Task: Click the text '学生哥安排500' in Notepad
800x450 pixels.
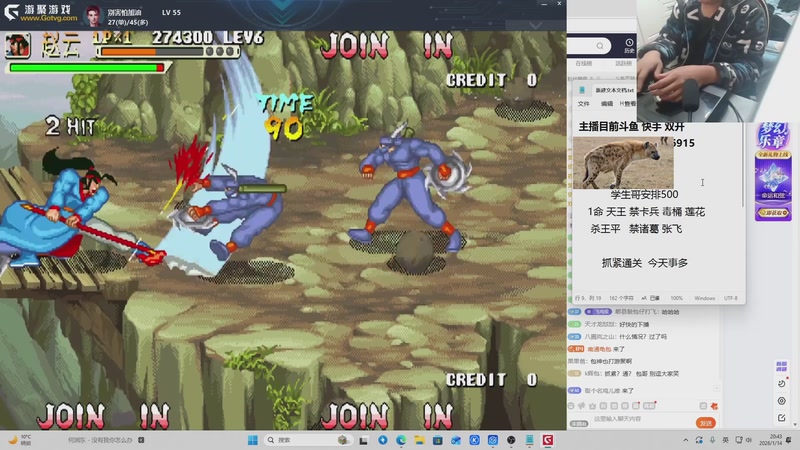Action: pyautogui.click(x=644, y=194)
